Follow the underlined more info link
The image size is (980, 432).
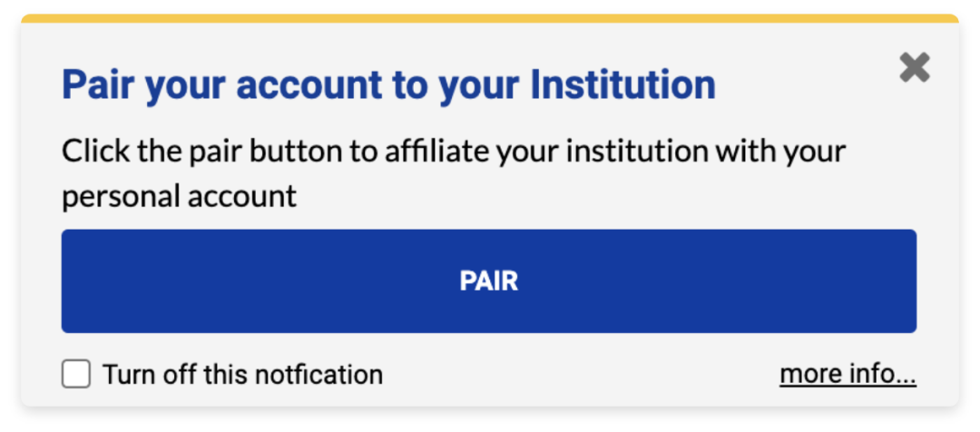pos(848,374)
